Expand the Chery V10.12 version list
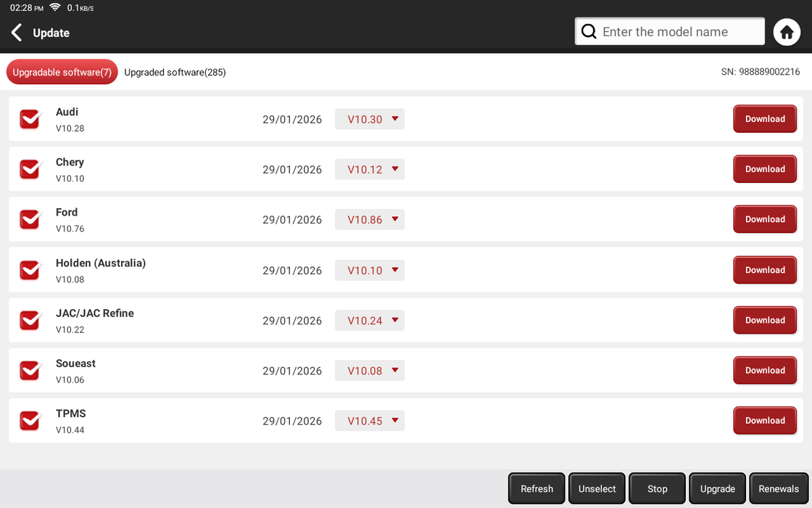This screenshot has height=508, width=812. pyautogui.click(x=370, y=169)
